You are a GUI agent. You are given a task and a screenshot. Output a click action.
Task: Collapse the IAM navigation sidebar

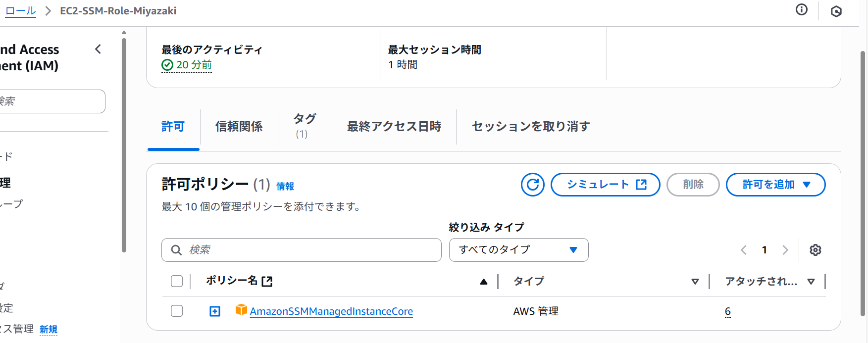click(x=98, y=49)
